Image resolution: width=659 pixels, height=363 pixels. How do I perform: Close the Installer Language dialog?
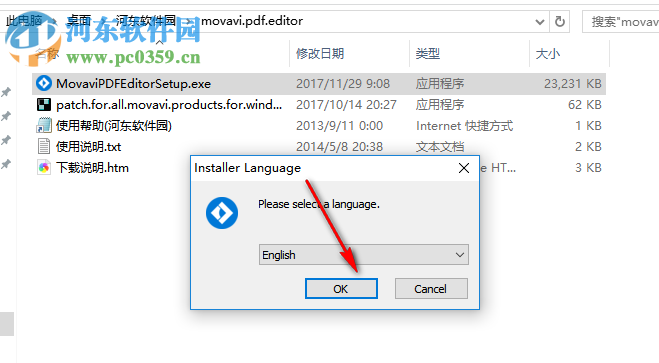(464, 168)
